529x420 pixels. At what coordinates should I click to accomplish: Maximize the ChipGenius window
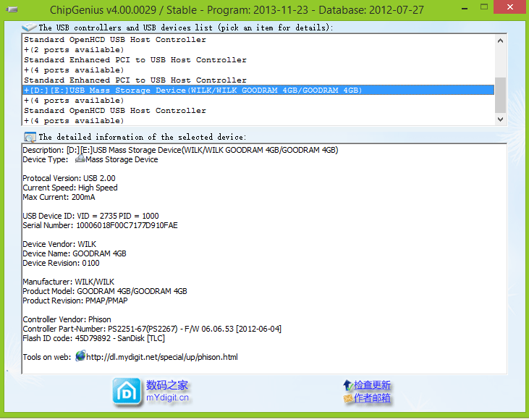point(484,7)
